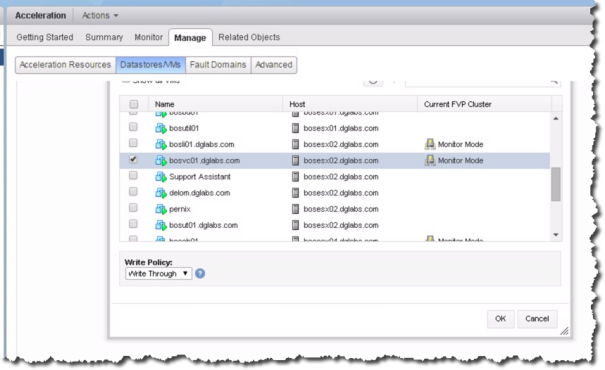Sort by Host column header
This screenshot has width=605, height=370.
pyautogui.click(x=350, y=104)
